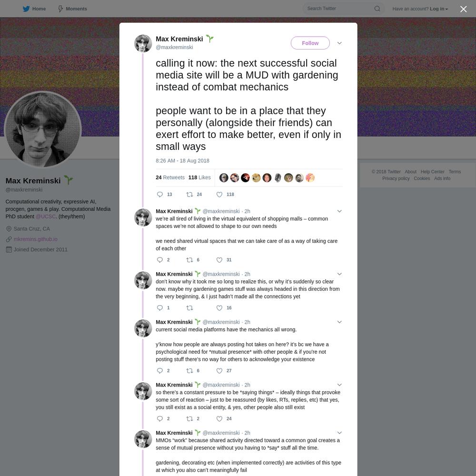View the 24 Retweets list

[x=170, y=178]
